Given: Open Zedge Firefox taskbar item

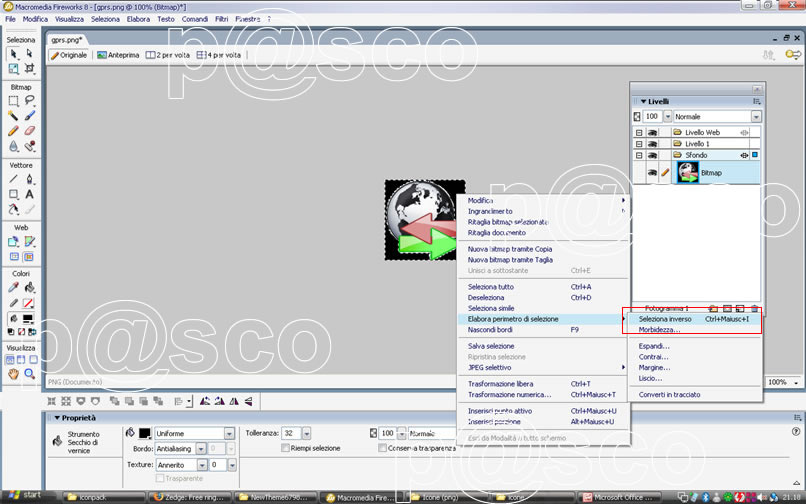Looking at the screenshot, I should coord(190,497).
